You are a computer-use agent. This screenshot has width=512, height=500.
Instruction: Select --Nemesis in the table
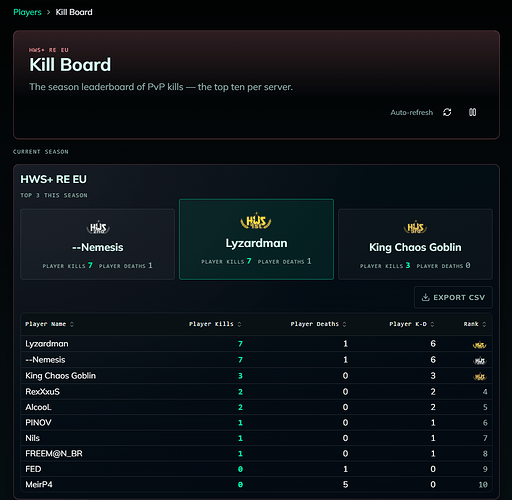pos(45,360)
